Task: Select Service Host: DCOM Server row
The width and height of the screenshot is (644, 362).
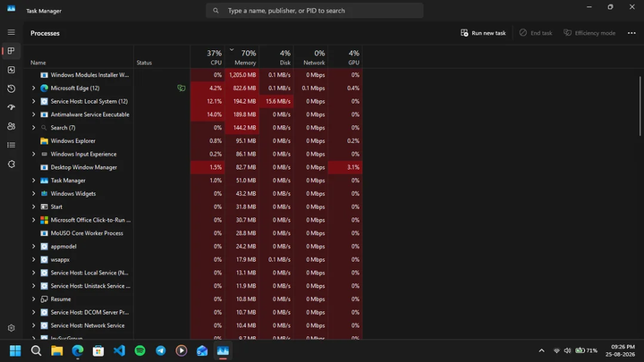Action: pyautogui.click(x=192, y=312)
